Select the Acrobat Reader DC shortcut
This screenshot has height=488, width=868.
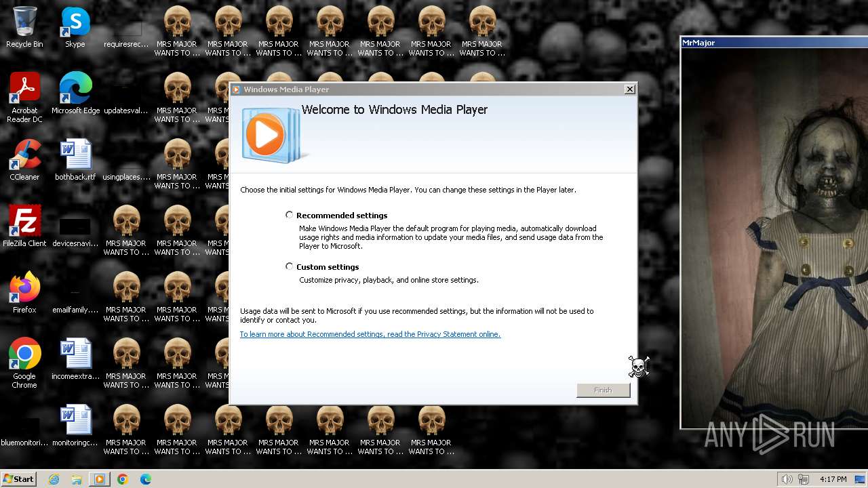click(x=24, y=98)
